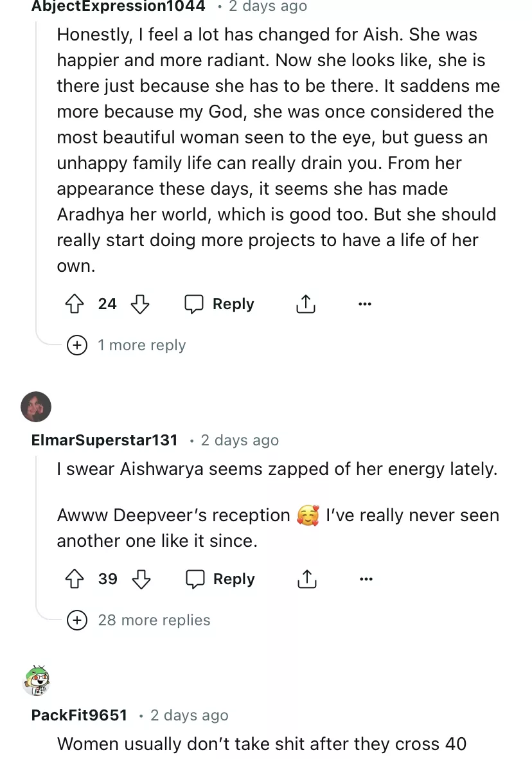This screenshot has height=759, width=532.
Task: Share the AbjectExpression1044 comment
Action: pos(306,304)
